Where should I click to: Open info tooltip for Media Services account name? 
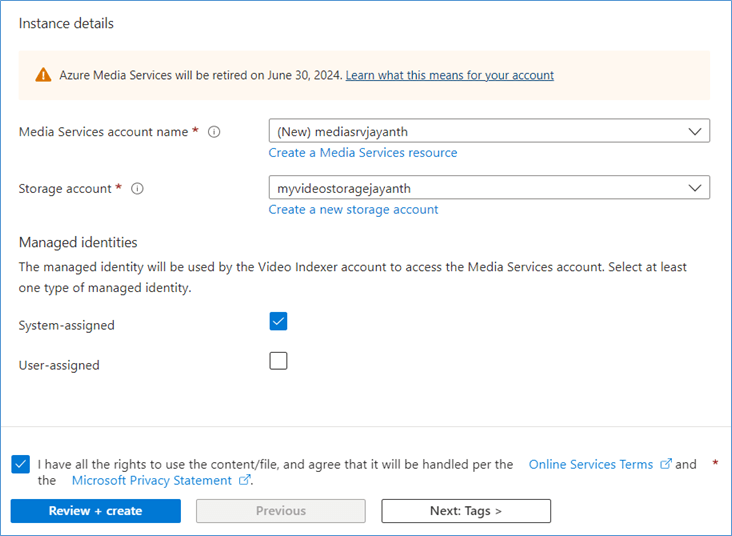tap(214, 132)
